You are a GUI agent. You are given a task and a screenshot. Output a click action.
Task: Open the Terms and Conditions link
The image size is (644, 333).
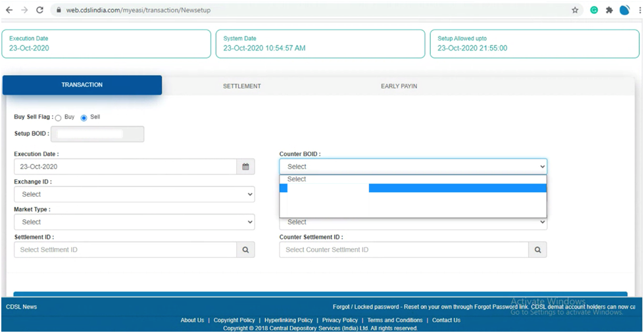pos(395,320)
